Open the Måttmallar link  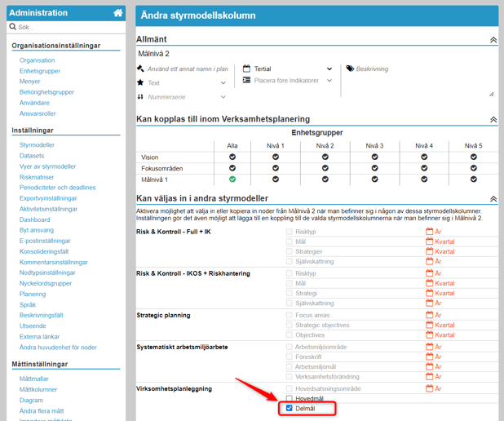coord(34,379)
